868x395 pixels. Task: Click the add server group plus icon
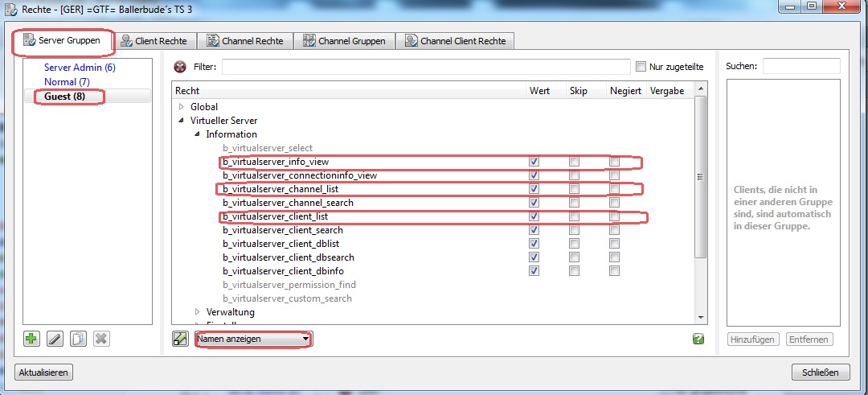[31, 339]
